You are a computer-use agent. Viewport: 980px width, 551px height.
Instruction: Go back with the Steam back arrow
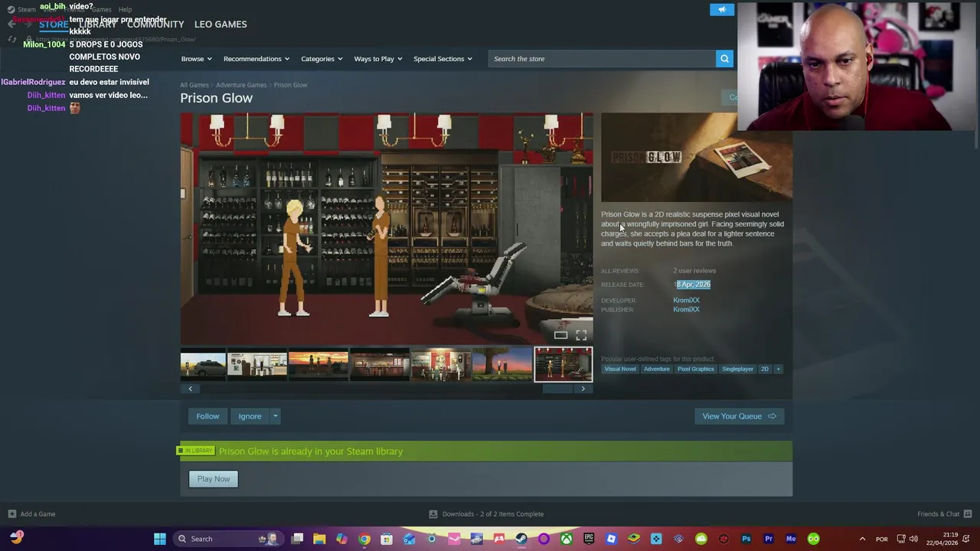click(11, 24)
